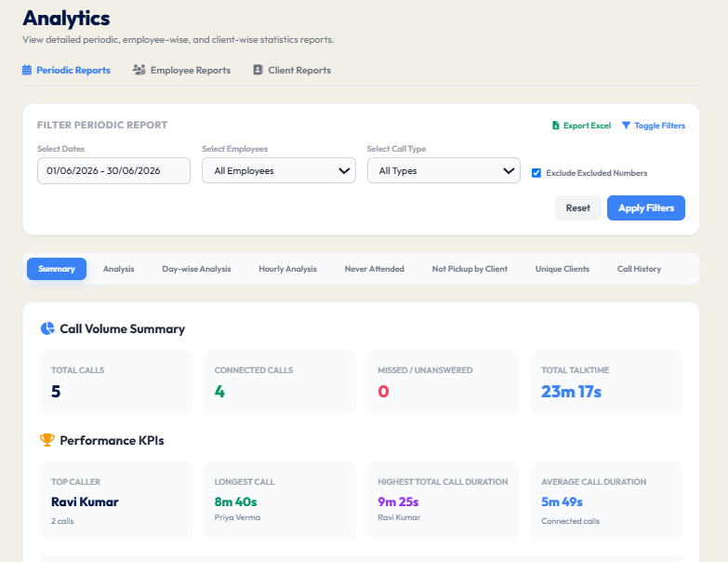The image size is (728, 562).
Task: Click the Missed / Unanswered value 0
Action: pos(383,392)
